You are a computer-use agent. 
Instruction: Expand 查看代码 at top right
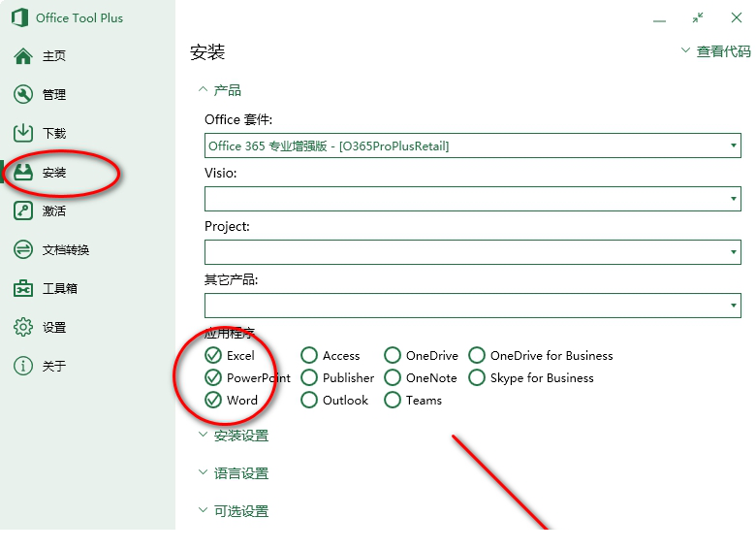[716, 51]
